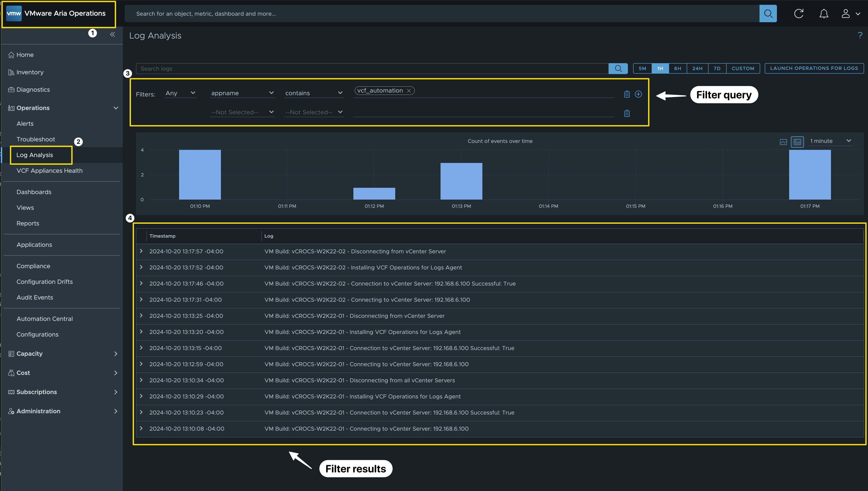Click the 01:13 PM histogram bar

pos(461,181)
